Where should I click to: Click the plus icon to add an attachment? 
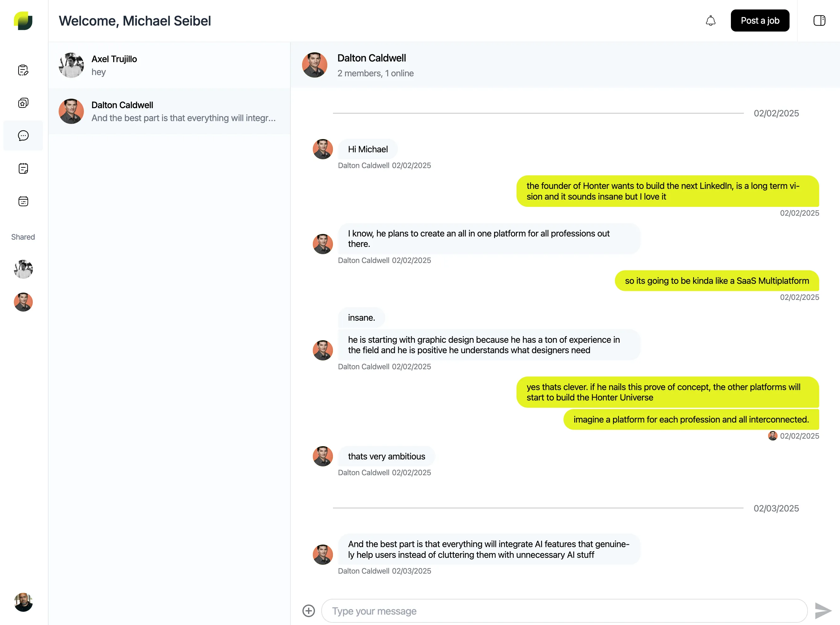tap(309, 610)
